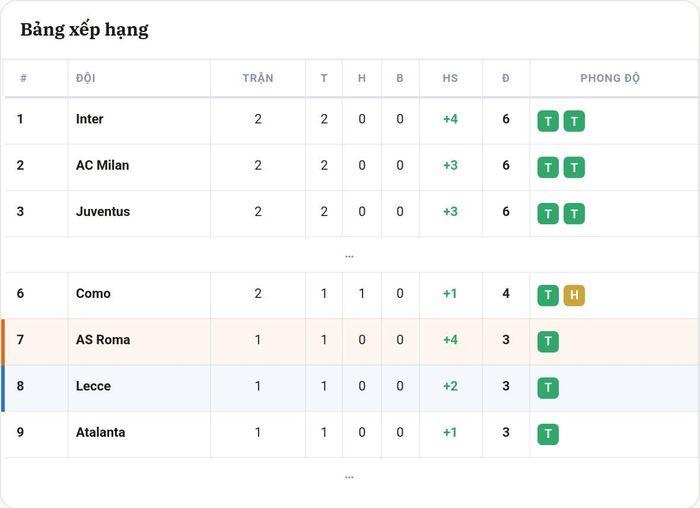
Task: Click Lecce's green T form badge
Action: point(548,388)
